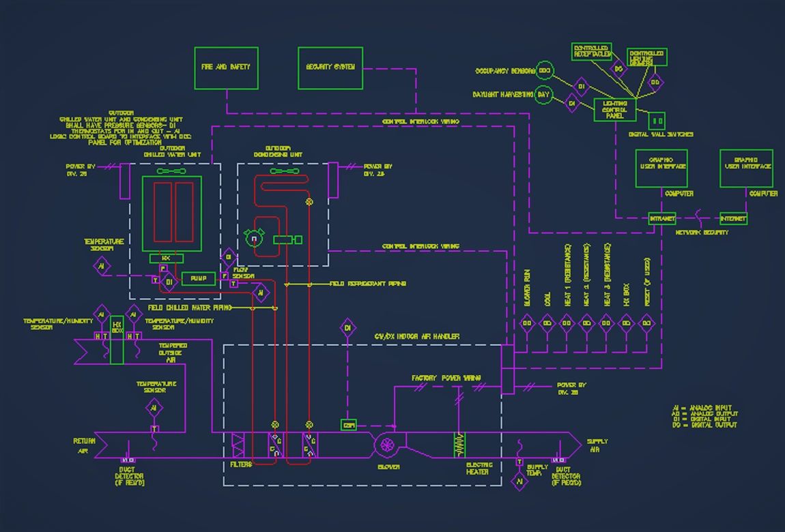Click the Controlled Receptacles box
The image size is (785, 532).
pos(591,52)
